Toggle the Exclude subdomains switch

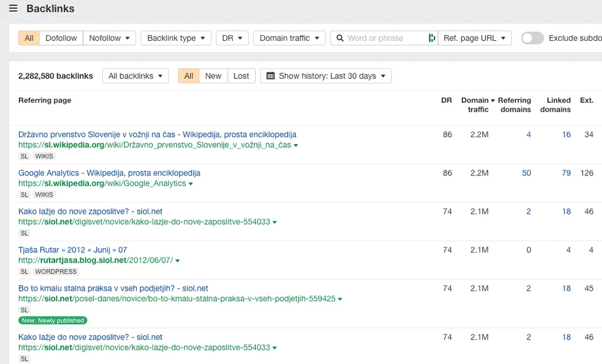point(532,38)
